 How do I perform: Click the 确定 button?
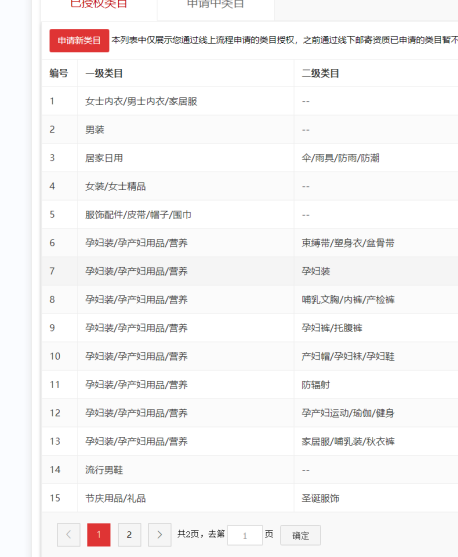(301, 535)
